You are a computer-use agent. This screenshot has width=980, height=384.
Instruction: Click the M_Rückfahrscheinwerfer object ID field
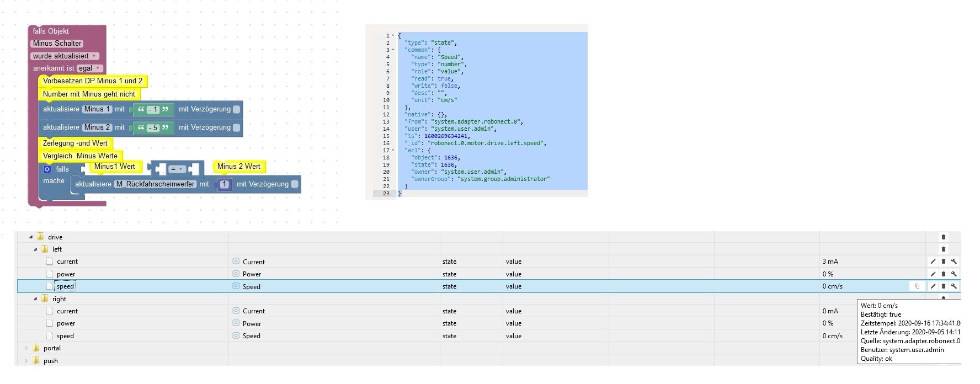[156, 184]
